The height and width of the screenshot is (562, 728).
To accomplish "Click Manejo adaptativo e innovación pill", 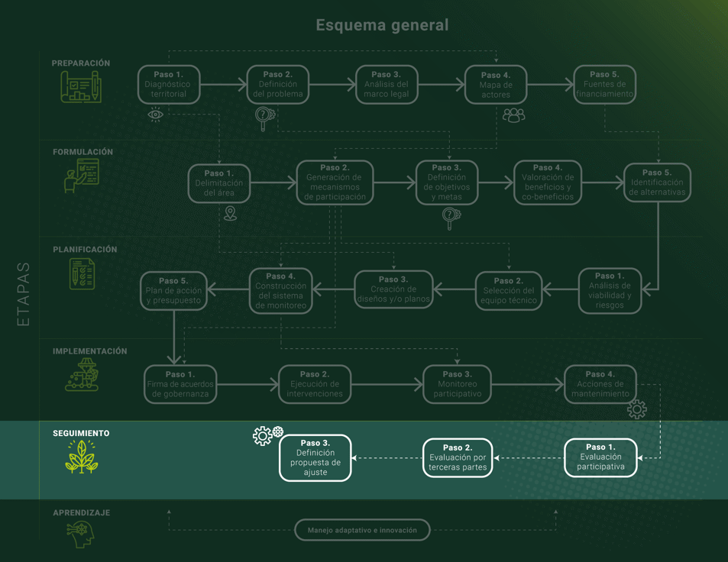I will [x=362, y=530].
